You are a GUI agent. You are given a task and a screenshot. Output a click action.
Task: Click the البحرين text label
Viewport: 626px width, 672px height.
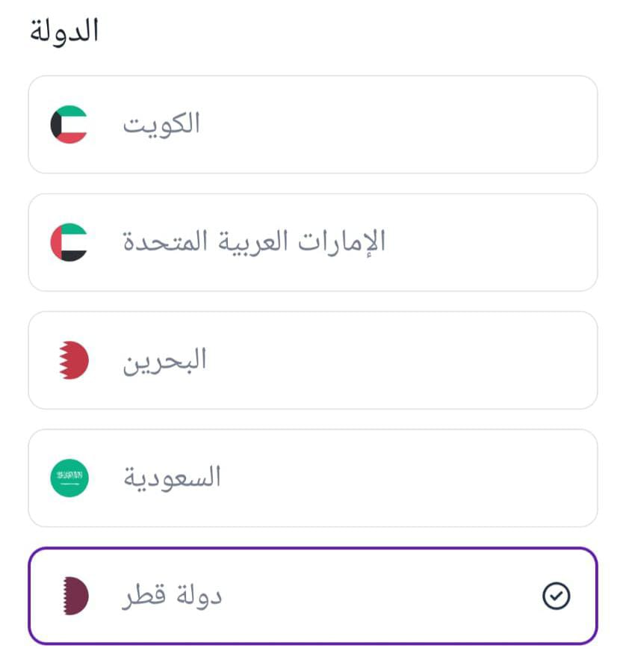pyautogui.click(x=164, y=361)
